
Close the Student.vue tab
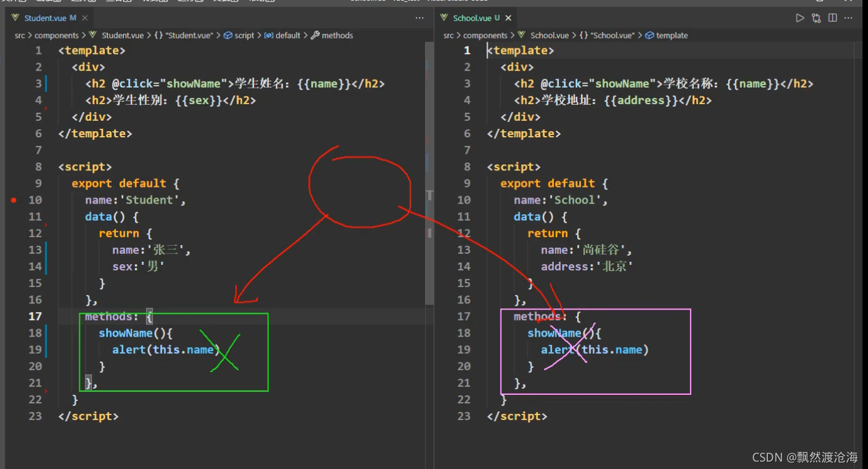coord(85,18)
